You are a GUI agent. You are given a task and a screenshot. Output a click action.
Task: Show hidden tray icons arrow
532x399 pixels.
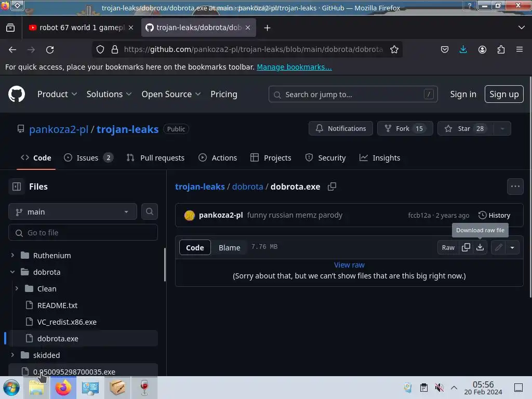pos(454,388)
